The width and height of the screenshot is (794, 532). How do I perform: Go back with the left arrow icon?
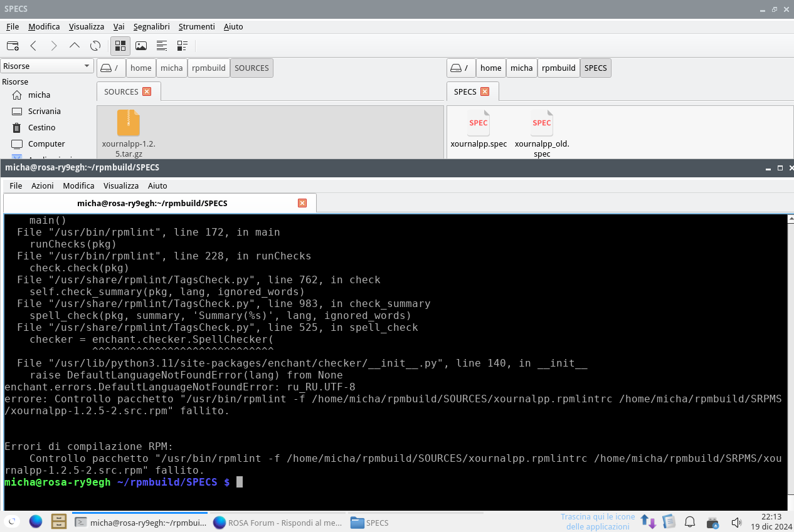(34, 46)
